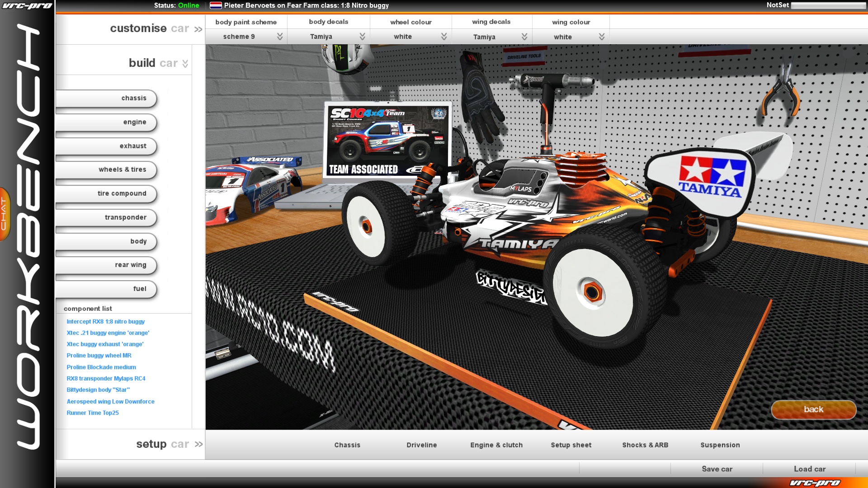Select Proline Blockade medium in component list

click(101, 367)
